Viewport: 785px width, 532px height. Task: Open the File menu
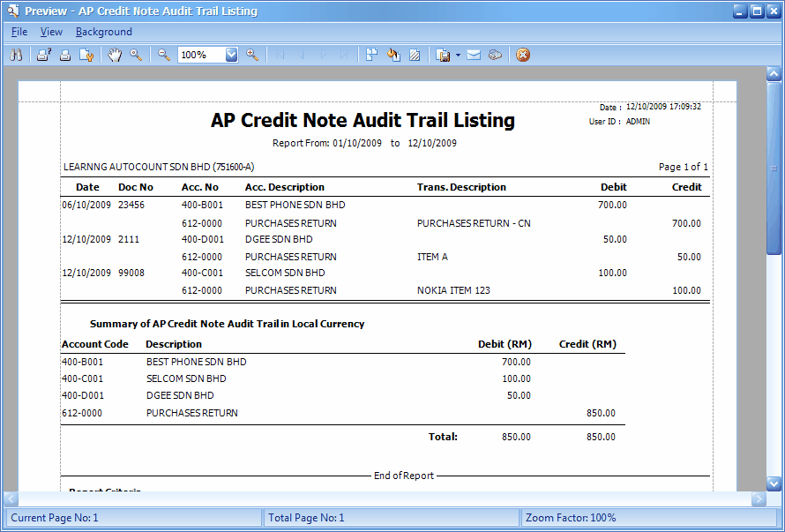[x=19, y=32]
